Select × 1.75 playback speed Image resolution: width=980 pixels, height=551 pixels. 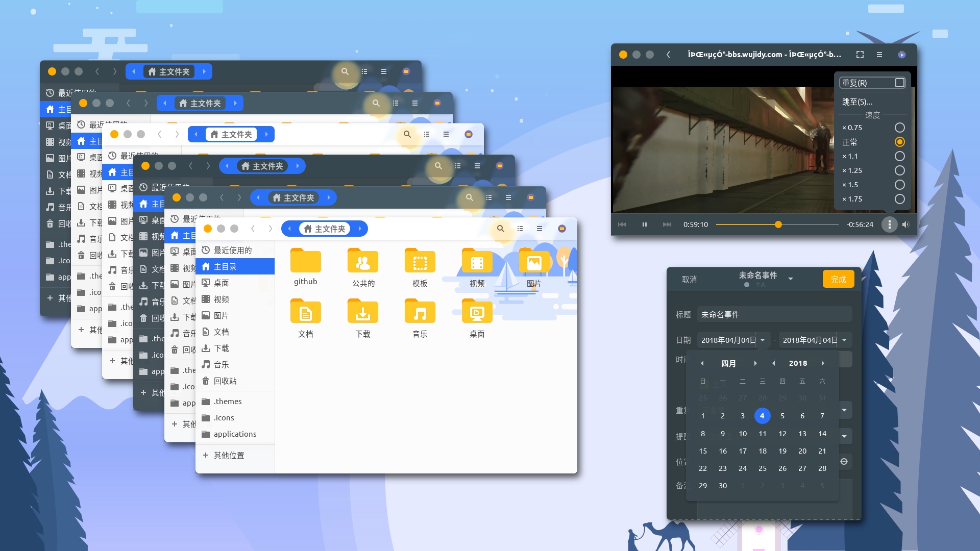pyautogui.click(x=900, y=199)
